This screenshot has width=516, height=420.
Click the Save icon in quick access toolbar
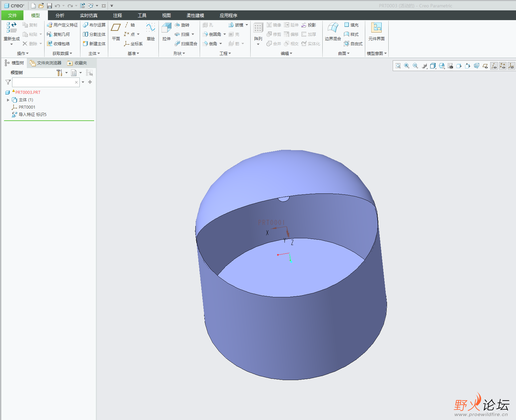pyautogui.click(x=49, y=6)
